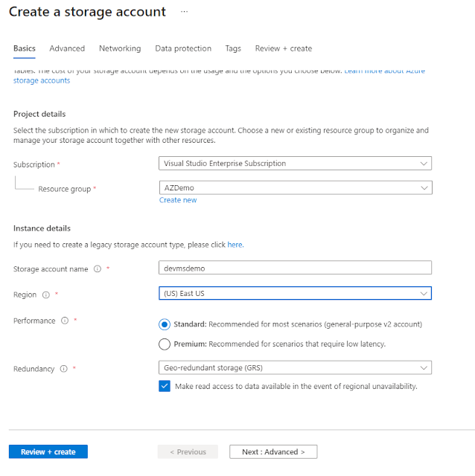Click the Create new resource group link

point(178,200)
